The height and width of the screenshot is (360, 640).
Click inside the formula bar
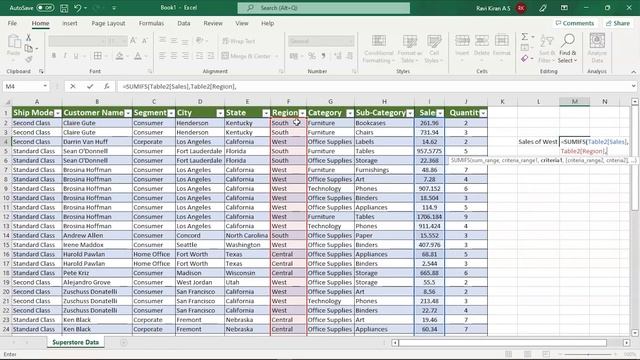[x=373, y=87]
